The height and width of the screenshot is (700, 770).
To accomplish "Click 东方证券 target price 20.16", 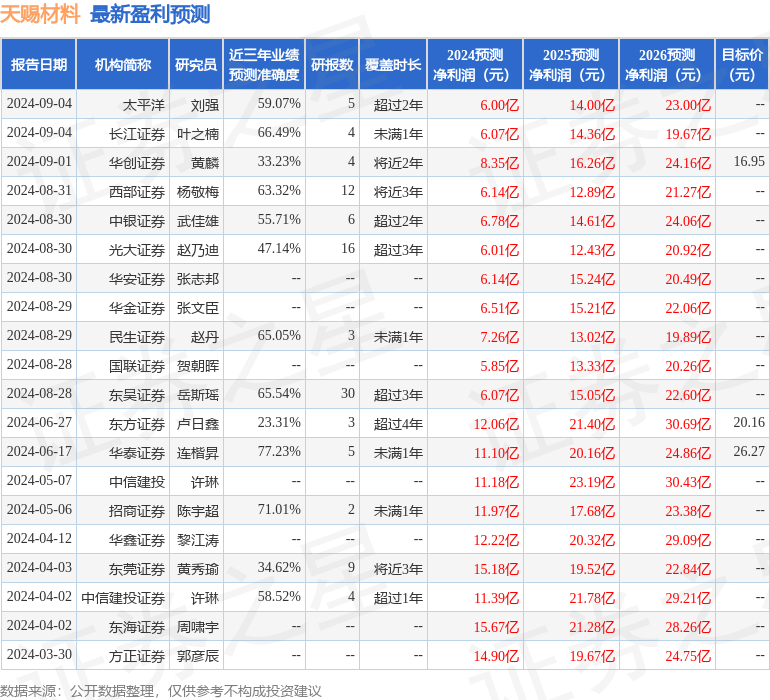I will click(749, 422).
